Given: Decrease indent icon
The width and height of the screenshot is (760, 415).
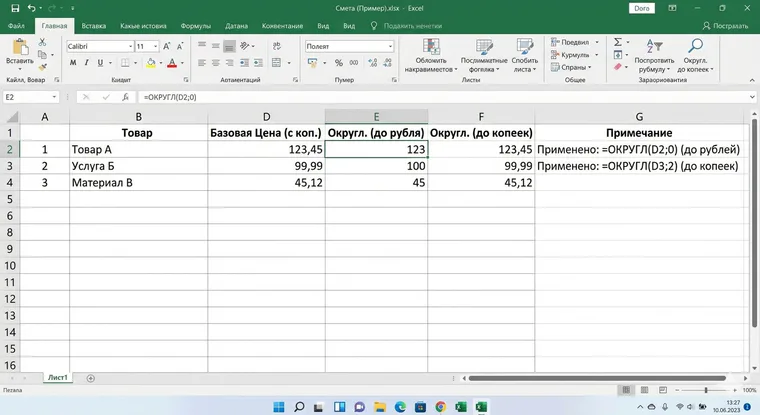Looking at the screenshot, I should [244, 63].
